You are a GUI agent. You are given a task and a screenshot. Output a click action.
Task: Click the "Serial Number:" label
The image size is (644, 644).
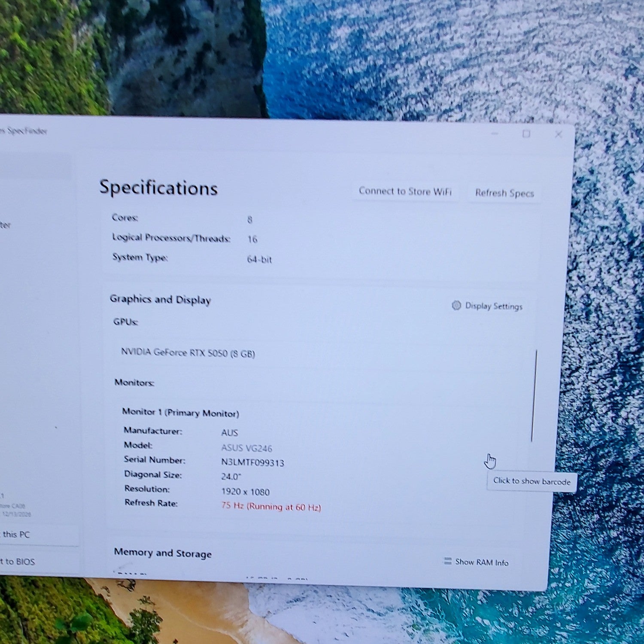pyautogui.click(x=155, y=460)
